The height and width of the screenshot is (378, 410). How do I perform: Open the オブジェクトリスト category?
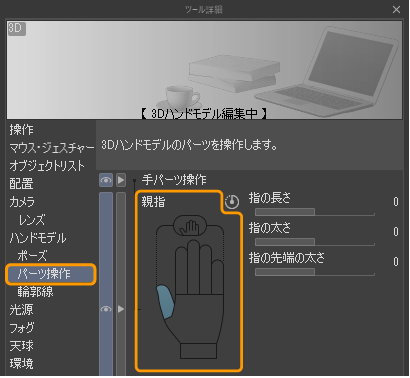point(47,166)
